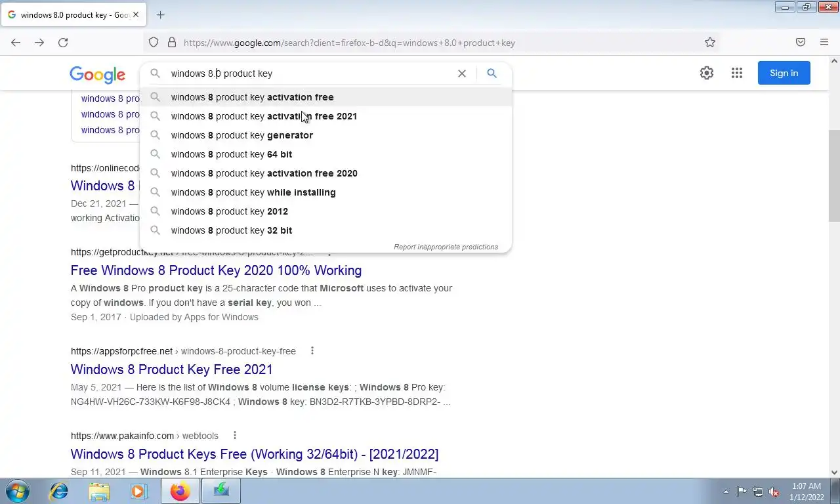Open the green arrow app in taskbar
The height and width of the screenshot is (504, 840).
click(x=221, y=491)
